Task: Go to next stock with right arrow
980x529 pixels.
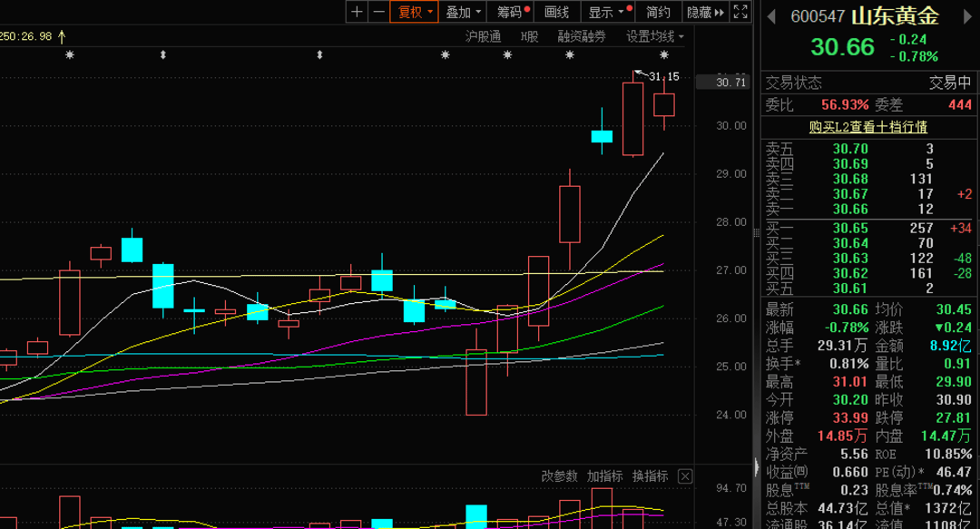Action: pos(968,16)
